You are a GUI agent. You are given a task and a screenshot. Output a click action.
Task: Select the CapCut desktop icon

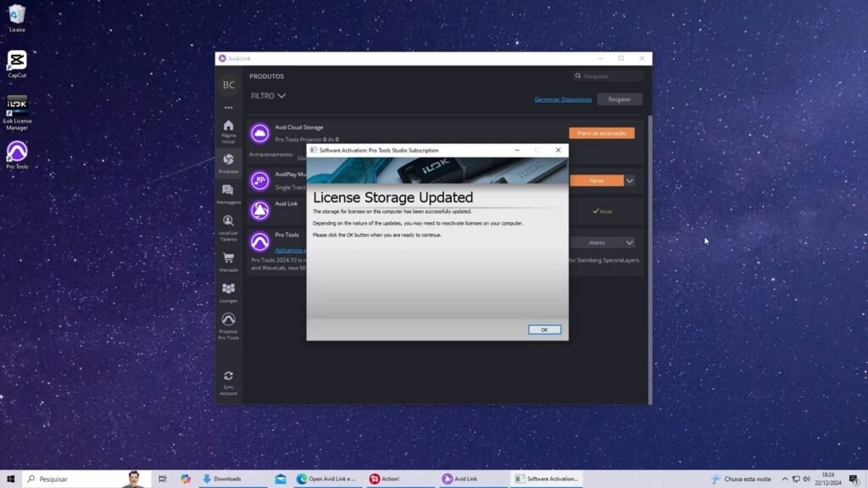(17, 64)
